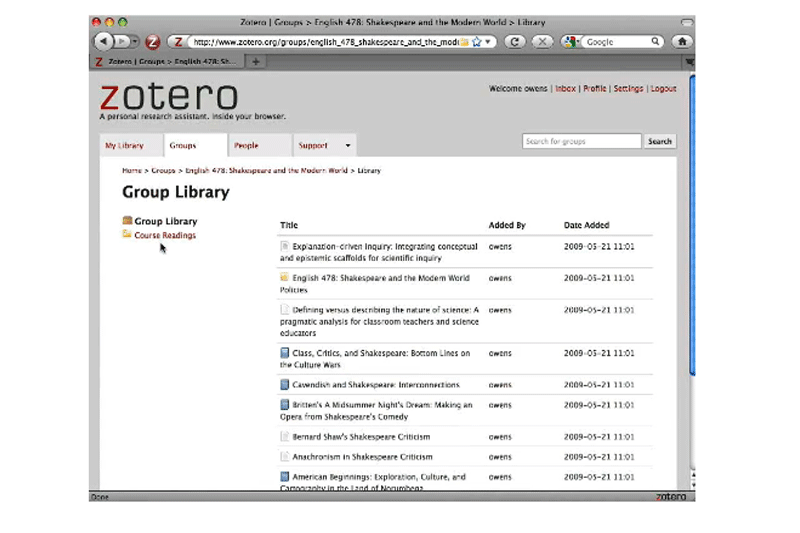Click book icon beside Britten's Midsummer Night's Dream

click(x=285, y=404)
